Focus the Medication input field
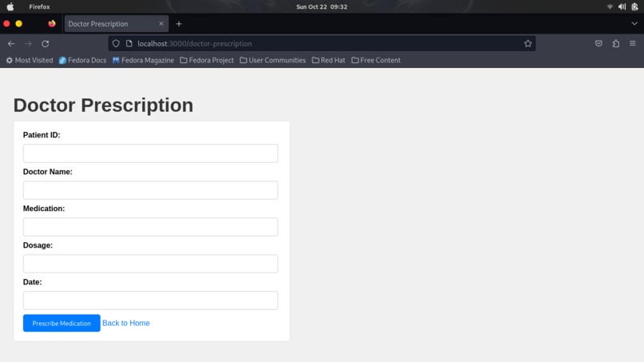Image resolution: width=644 pixels, height=362 pixels. (150, 227)
